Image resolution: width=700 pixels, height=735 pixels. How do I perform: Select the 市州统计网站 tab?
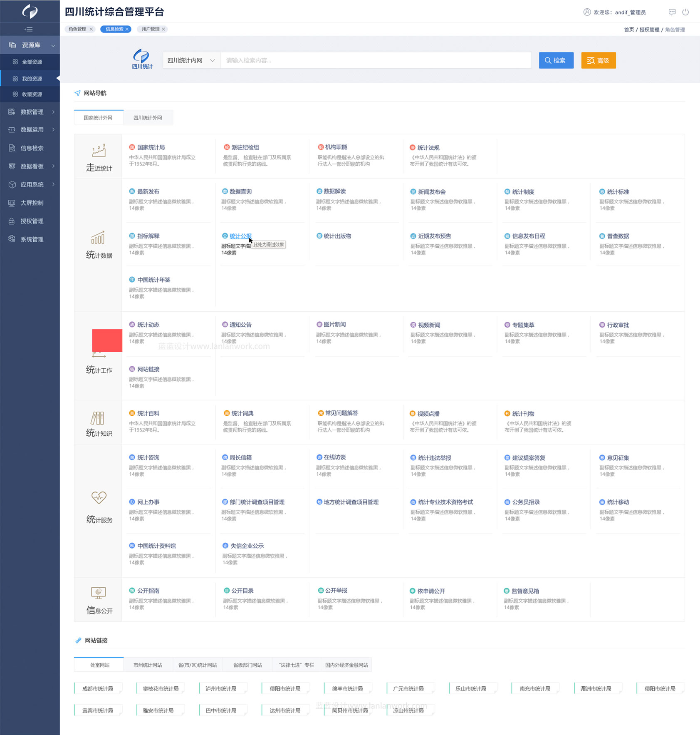[148, 665]
